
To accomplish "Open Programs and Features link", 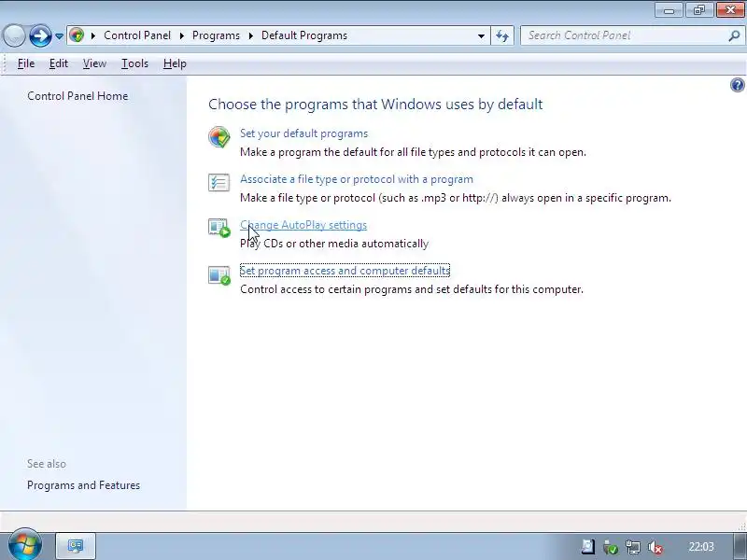I will pyautogui.click(x=83, y=485).
